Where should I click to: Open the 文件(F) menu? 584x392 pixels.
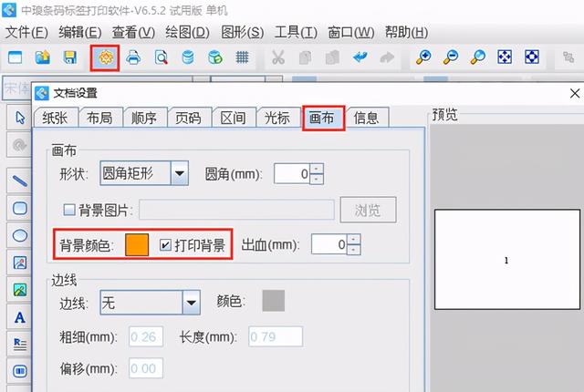pos(26,32)
